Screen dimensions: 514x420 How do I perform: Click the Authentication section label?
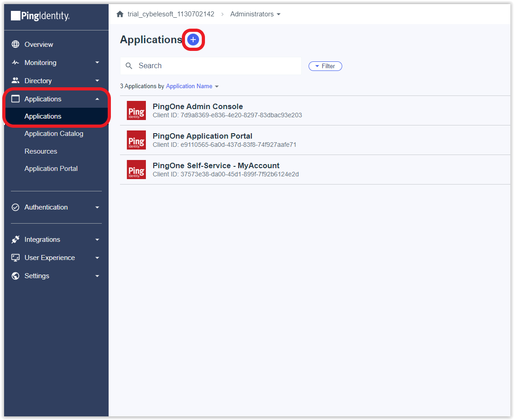pos(46,207)
